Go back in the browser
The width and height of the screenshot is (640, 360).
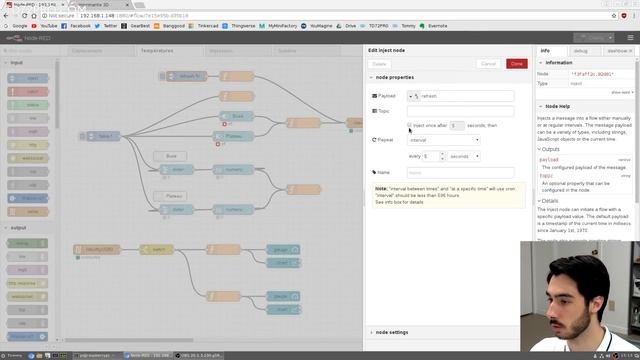pyautogui.click(x=6, y=16)
